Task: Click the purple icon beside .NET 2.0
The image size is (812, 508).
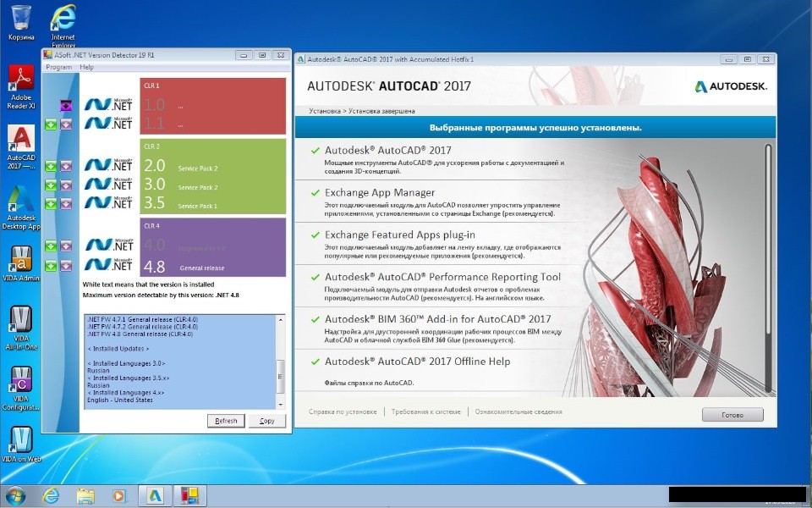Action: [66, 166]
